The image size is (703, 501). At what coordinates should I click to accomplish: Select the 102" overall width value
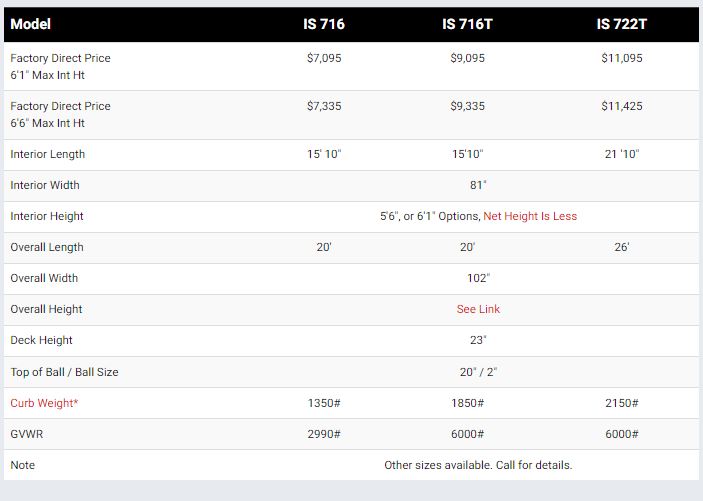[x=478, y=278]
